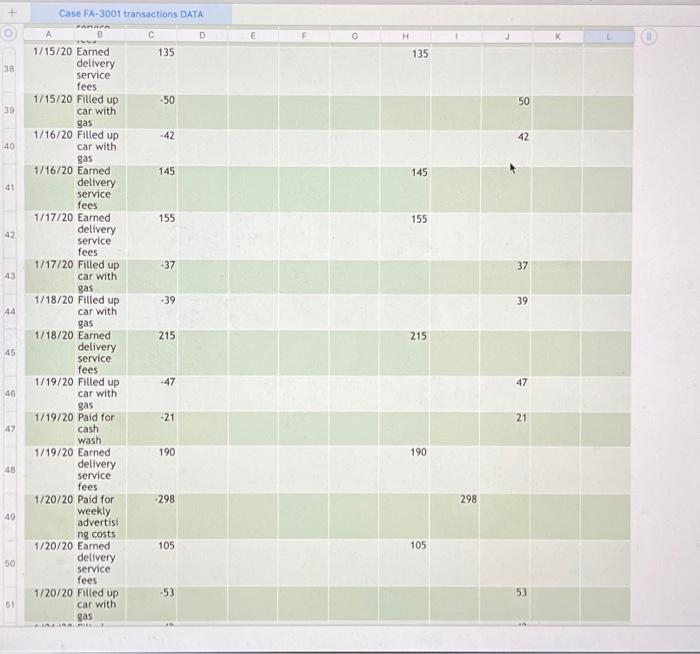Click the 135 value in column C

click(166, 52)
